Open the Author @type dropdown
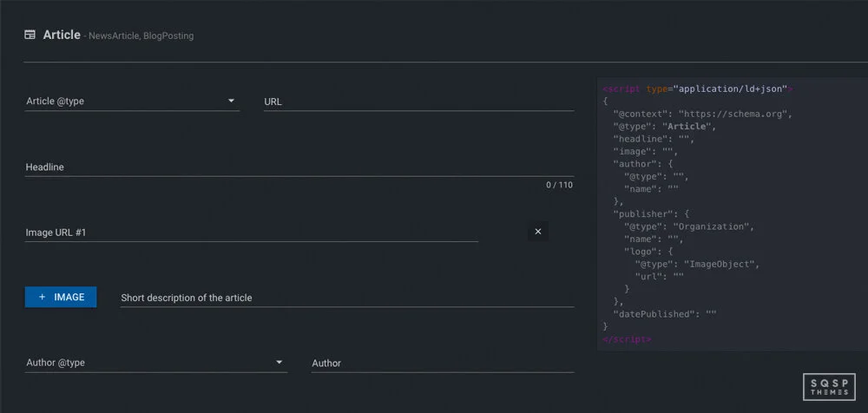The image size is (868, 413). (156, 363)
